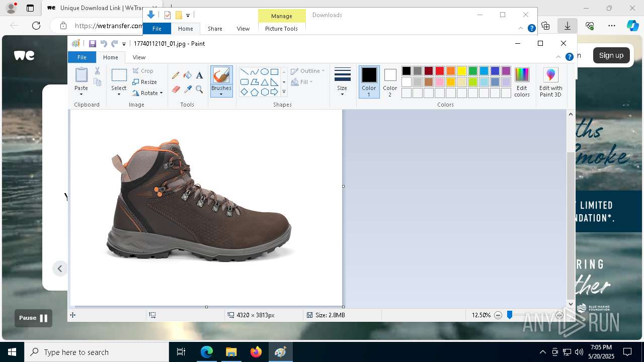Select the Pencil tool in Paint
644x362 pixels.
[176, 75]
